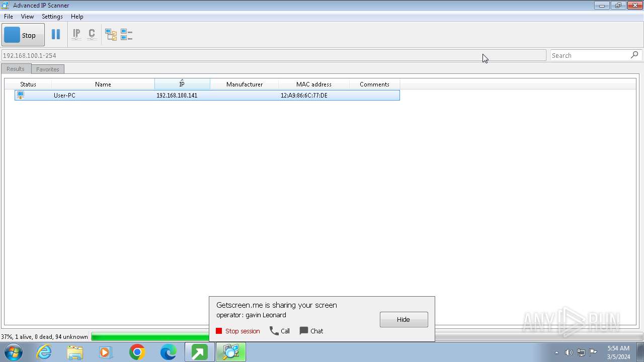Viewport: 644px width, 362px height.
Task: Click the IP 192.168.100.141 cell
Action: point(177,95)
